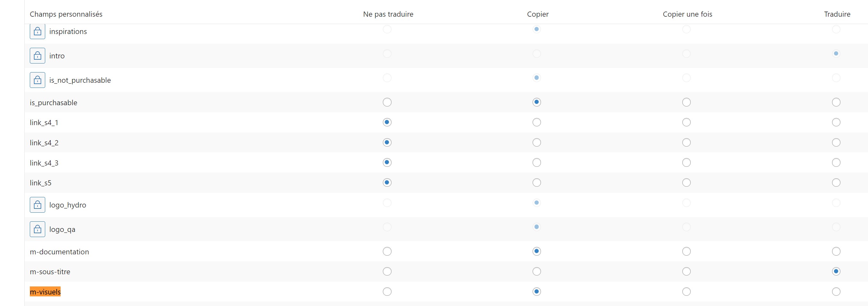Viewport: 868px width, 306px height.
Task: Select Copier for link_s4_1
Action: point(537,122)
